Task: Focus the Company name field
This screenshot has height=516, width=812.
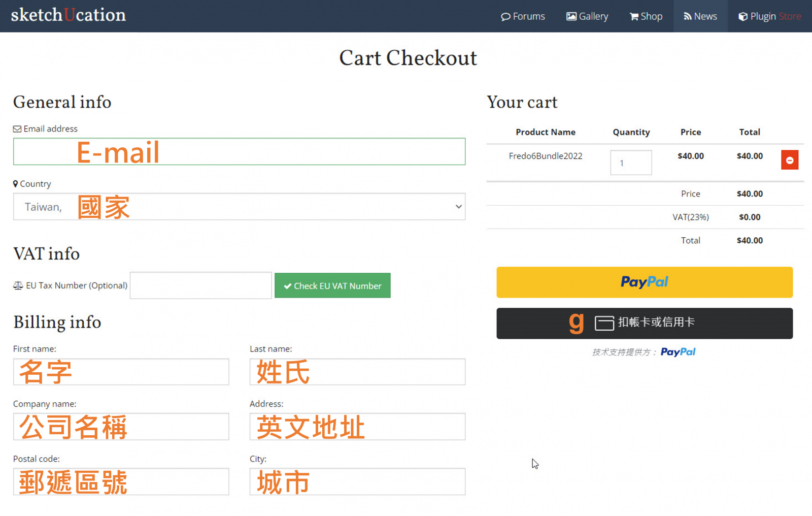Action: click(121, 427)
